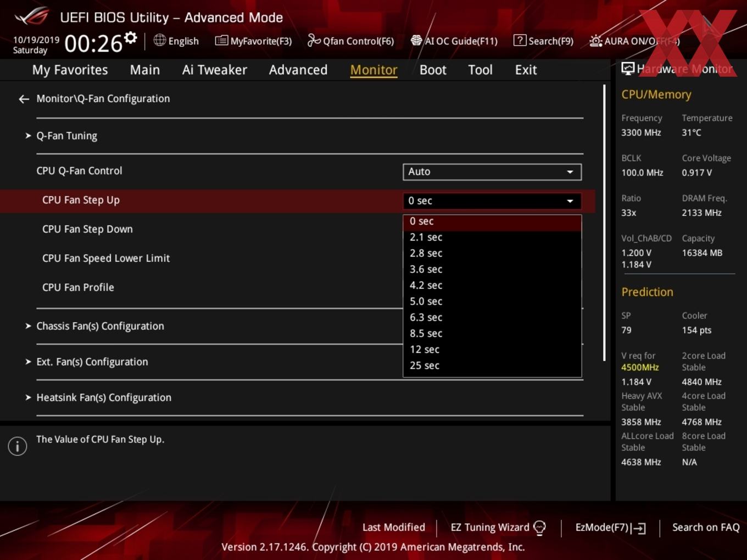Image resolution: width=747 pixels, height=560 pixels.
Task: Pick 4.2 sec from the list
Action: tap(492, 285)
